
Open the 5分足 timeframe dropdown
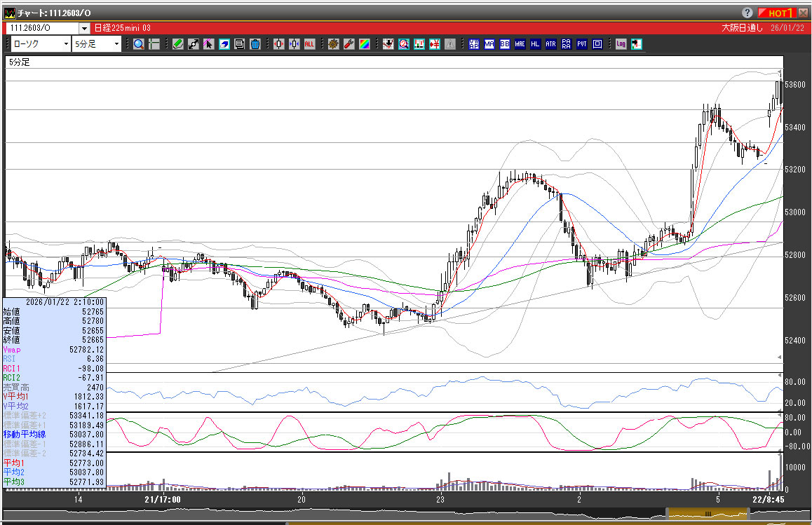point(116,44)
